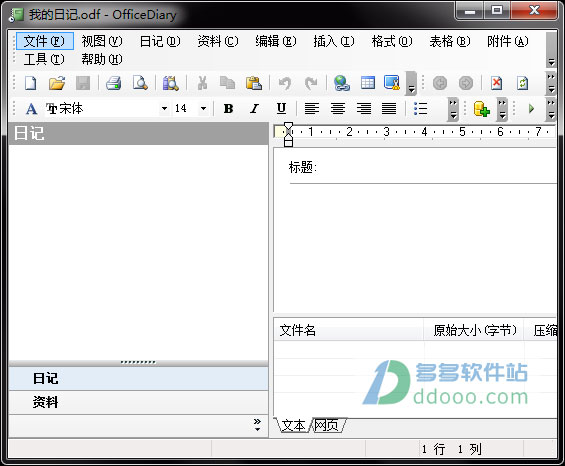Expand the navigation toolbar overflow at far right
This screenshot has width=565, height=466.
pos(551,83)
